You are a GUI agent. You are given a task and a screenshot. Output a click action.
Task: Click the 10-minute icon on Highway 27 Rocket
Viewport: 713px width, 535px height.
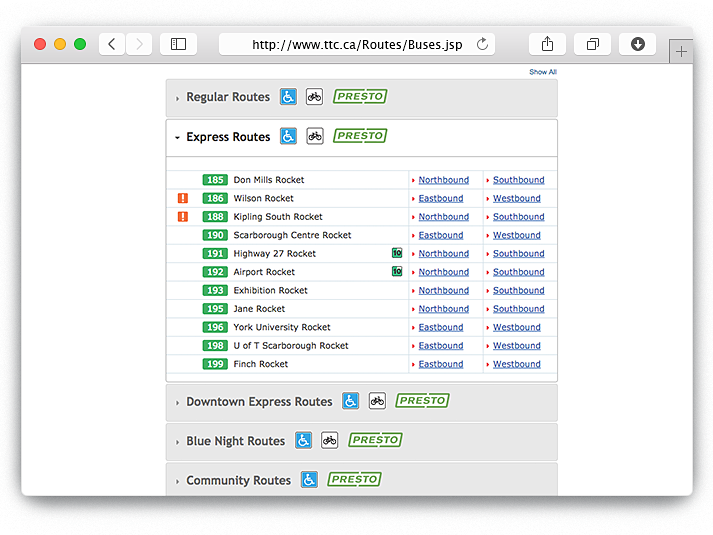tap(397, 253)
